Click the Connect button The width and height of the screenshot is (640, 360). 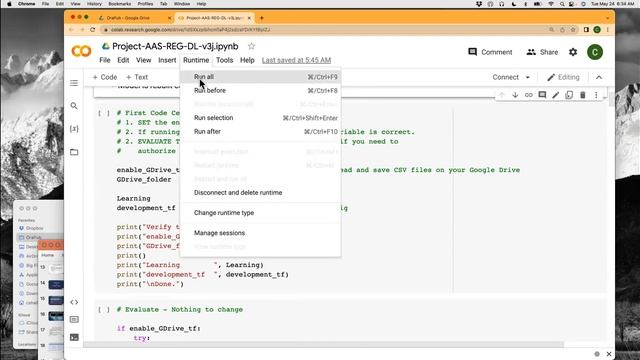tap(505, 77)
